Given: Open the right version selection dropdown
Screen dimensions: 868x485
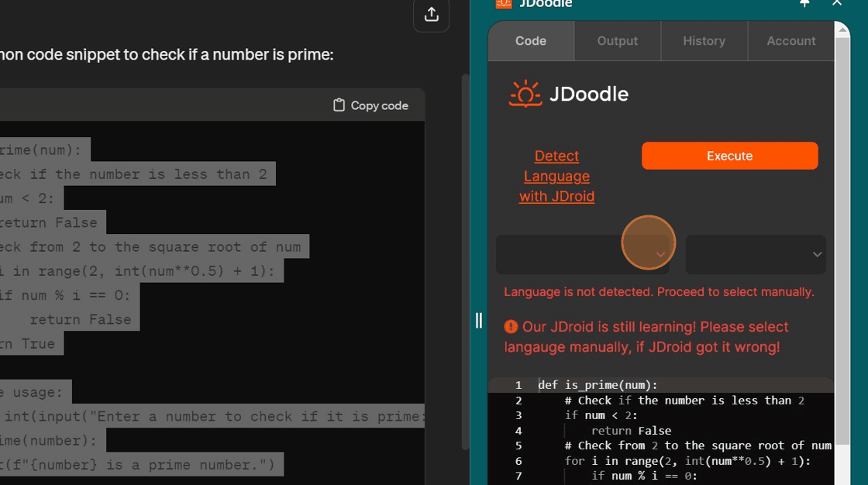Looking at the screenshot, I should [x=755, y=255].
